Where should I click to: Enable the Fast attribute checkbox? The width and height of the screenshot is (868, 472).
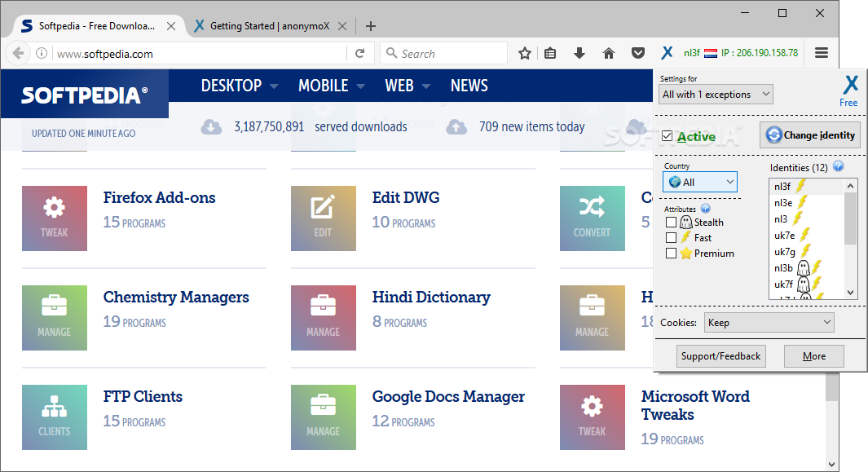pyautogui.click(x=671, y=238)
